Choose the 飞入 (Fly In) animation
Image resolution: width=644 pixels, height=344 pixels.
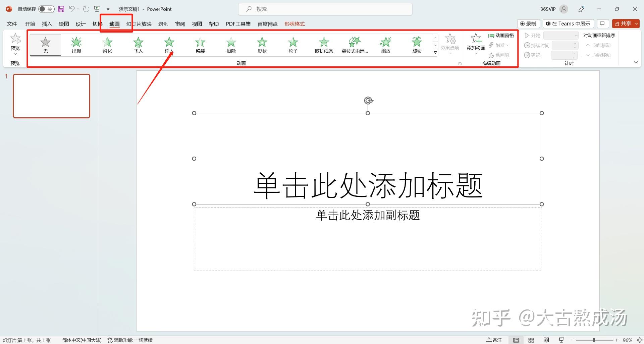[138, 45]
